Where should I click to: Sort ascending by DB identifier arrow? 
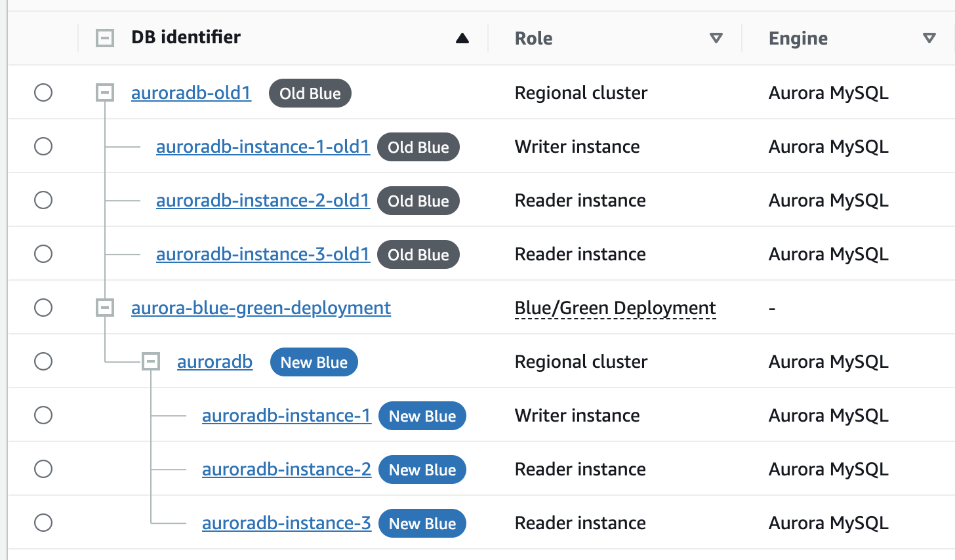[x=462, y=38]
